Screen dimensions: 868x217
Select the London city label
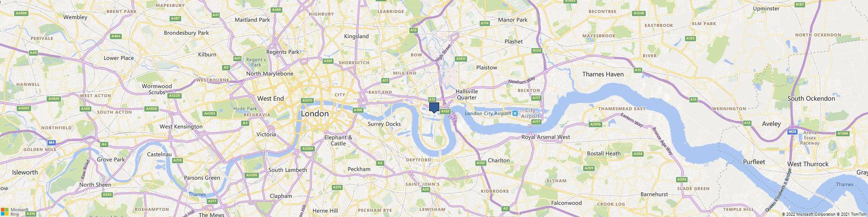point(315,114)
